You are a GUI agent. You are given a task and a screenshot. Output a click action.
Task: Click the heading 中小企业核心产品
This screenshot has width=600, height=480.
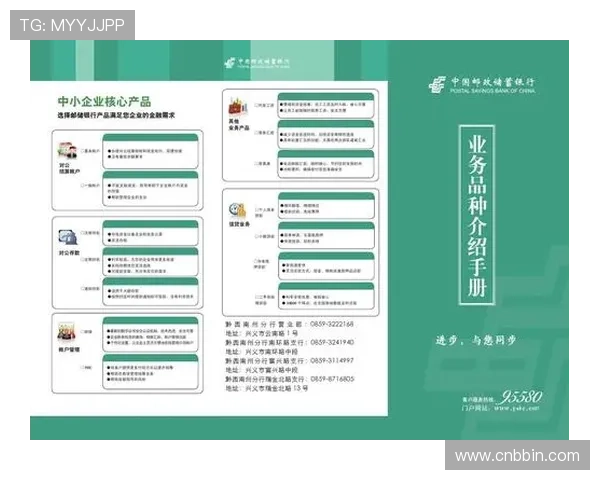point(104,102)
